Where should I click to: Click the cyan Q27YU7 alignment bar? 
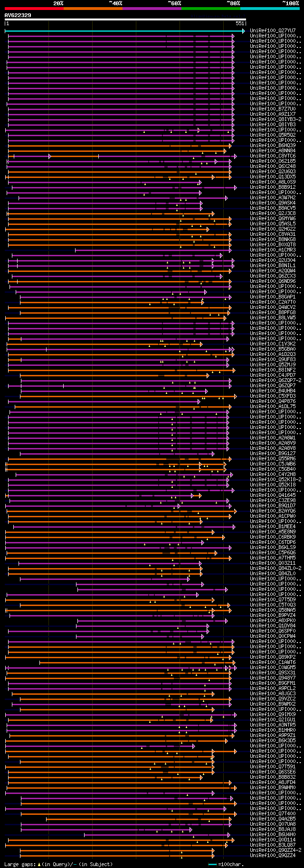[125, 31]
